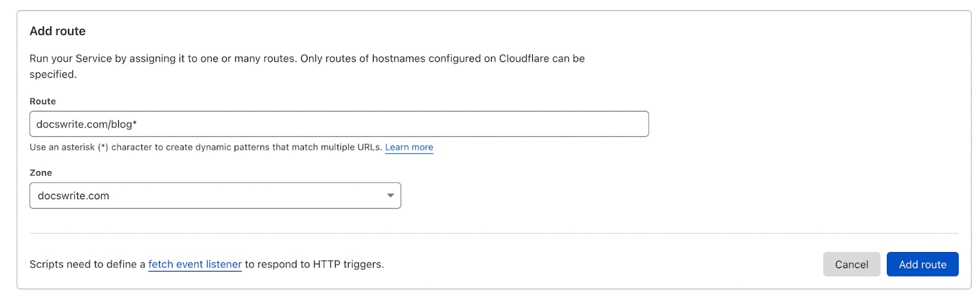Click the word 'specified.' in the description
Screen dimensions: 980x298
pos(53,74)
